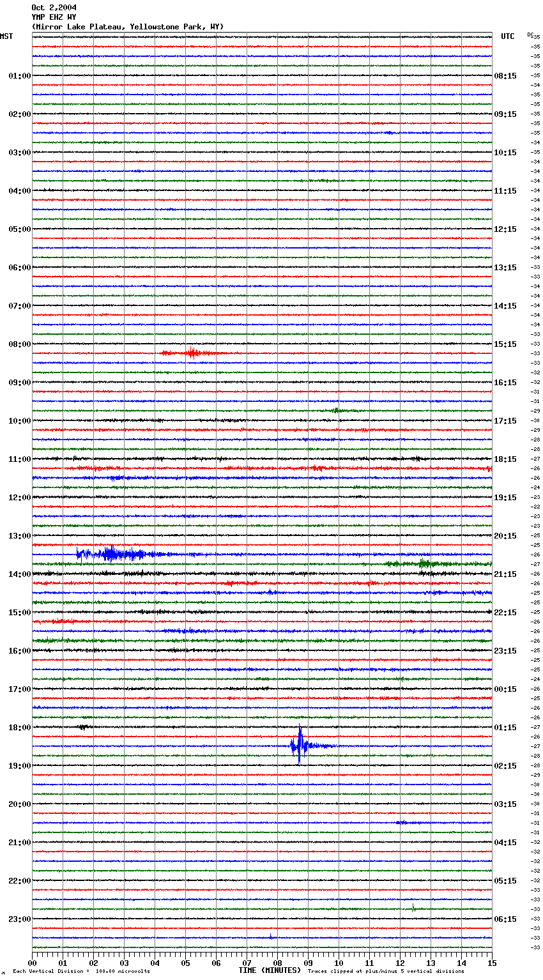Image resolution: width=543 pixels, height=980 pixels.
Task: Select the 10:00 MST time label
Action: pyautogui.click(x=19, y=421)
